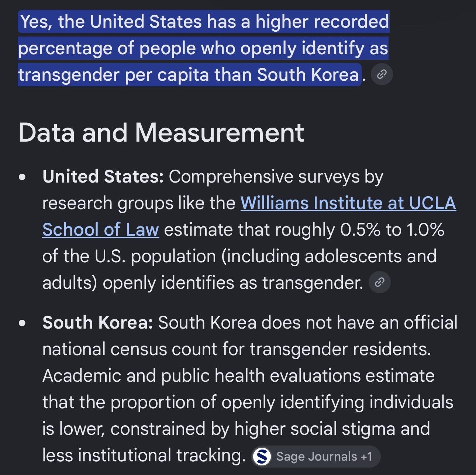The image size is (476, 475).
Task: Click the bullet point before South Korea
Action: pyautogui.click(x=23, y=323)
